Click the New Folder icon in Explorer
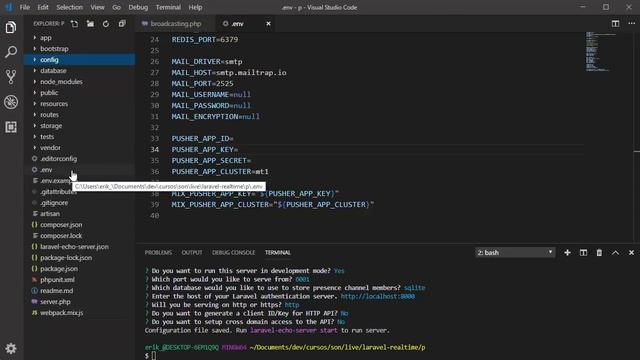This screenshot has width=640, height=360. pyautogui.click(x=90, y=24)
